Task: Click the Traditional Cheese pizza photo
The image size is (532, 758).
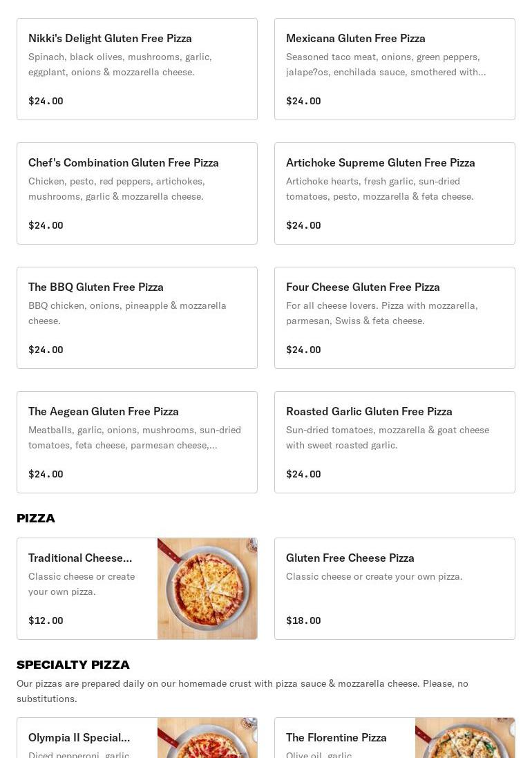Action: [207, 589]
